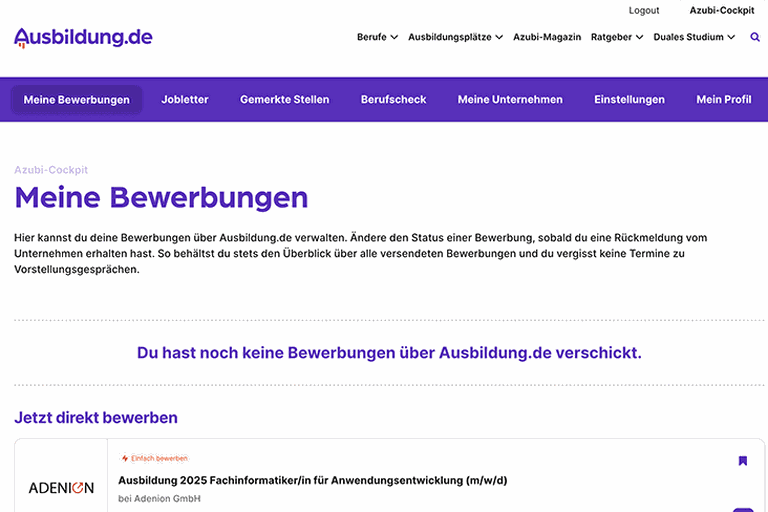Expand the Duales Studium menu
This screenshot has height=512, width=768.
click(694, 37)
